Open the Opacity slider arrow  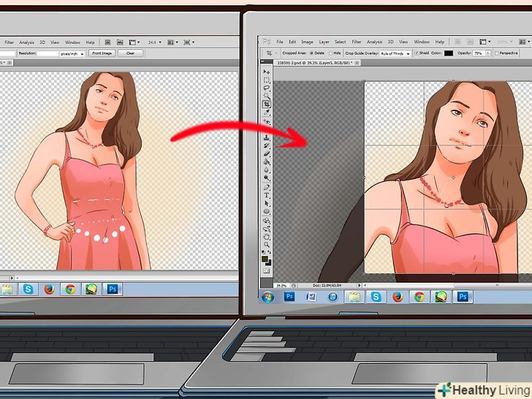point(488,53)
